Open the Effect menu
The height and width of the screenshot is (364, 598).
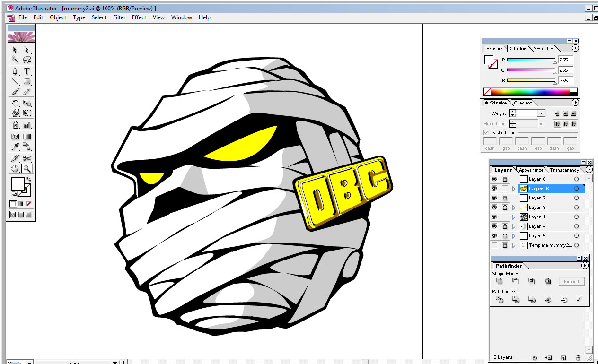pos(139,17)
